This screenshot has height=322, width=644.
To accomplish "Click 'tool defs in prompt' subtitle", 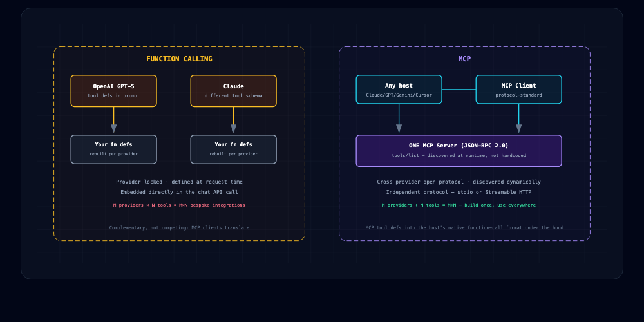I will pyautogui.click(x=114, y=96).
